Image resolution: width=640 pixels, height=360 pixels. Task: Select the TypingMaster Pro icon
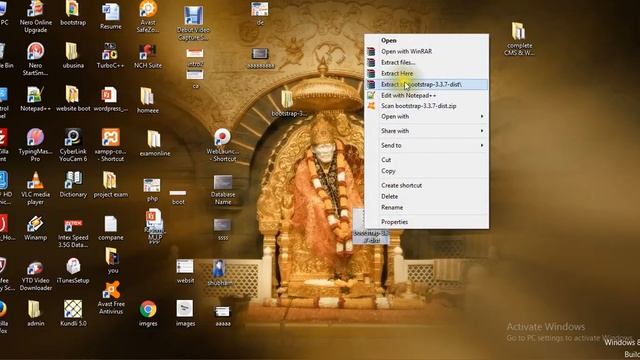(x=36, y=145)
